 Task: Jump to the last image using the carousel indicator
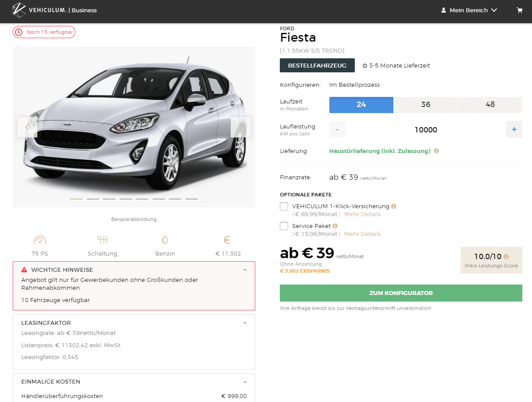[192, 199]
